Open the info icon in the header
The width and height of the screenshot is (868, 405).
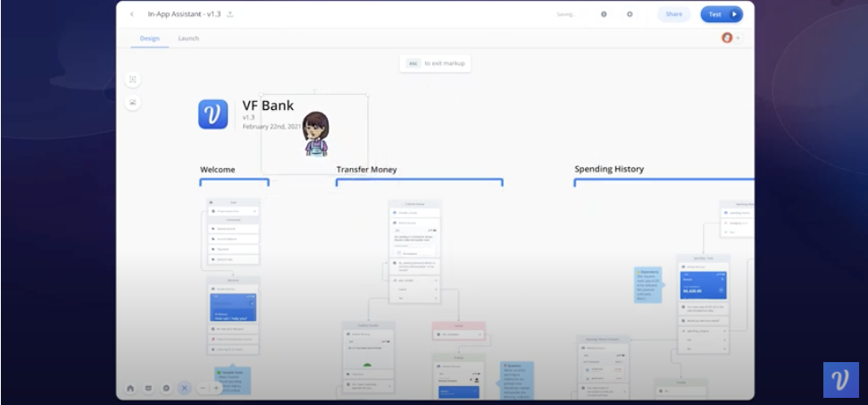tap(604, 14)
